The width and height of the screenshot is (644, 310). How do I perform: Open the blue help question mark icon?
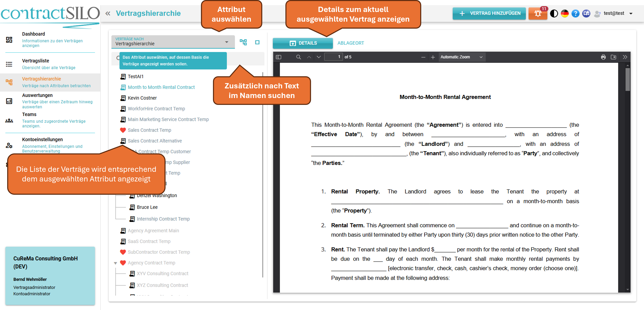575,13
